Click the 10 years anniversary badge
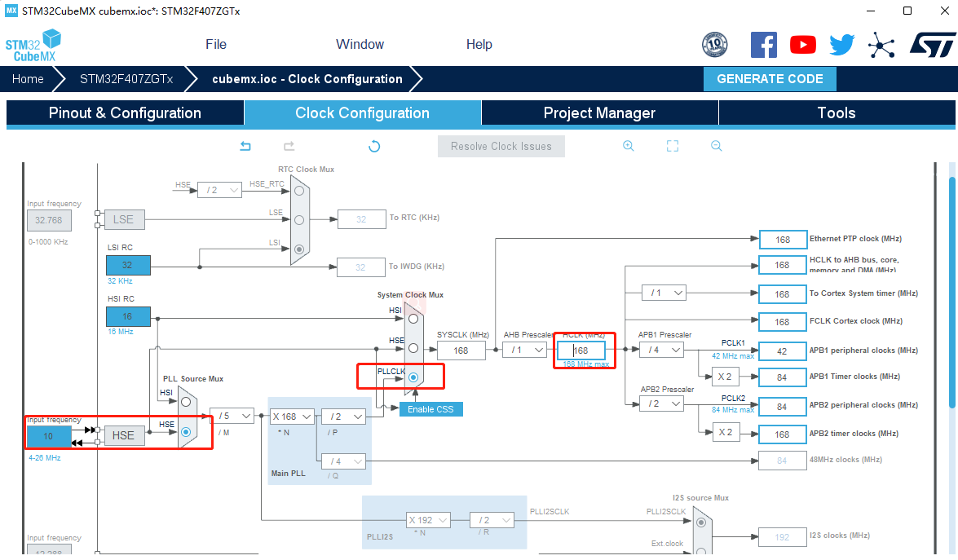Viewport: 958px width, 560px height. pos(715,45)
